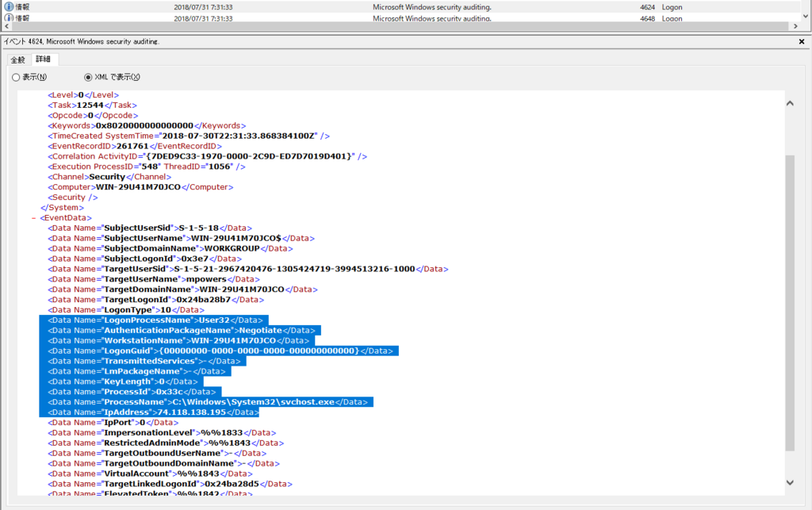
Task: Click the WorkstationName data line
Action: coord(178,341)
